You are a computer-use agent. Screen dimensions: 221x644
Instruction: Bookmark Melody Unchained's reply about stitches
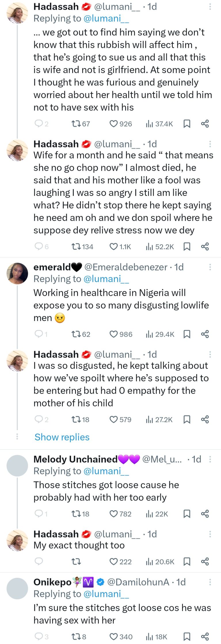point(187,514)
